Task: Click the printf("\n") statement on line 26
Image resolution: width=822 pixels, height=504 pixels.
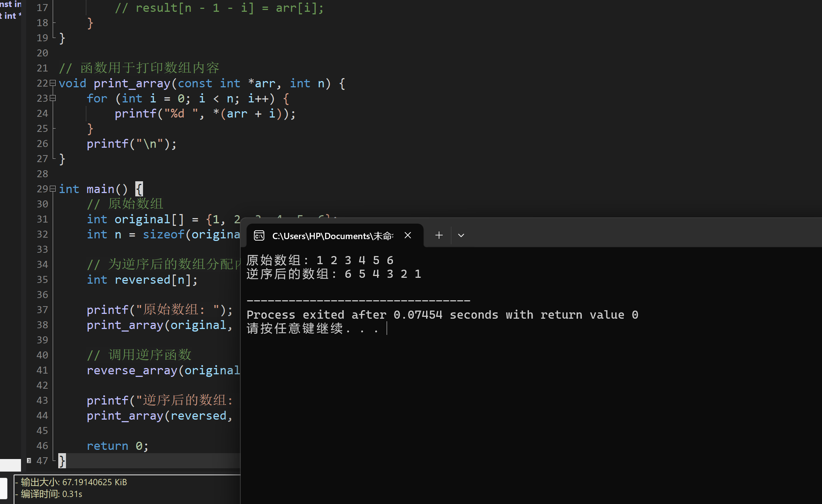Action: [x=132, y=144]
